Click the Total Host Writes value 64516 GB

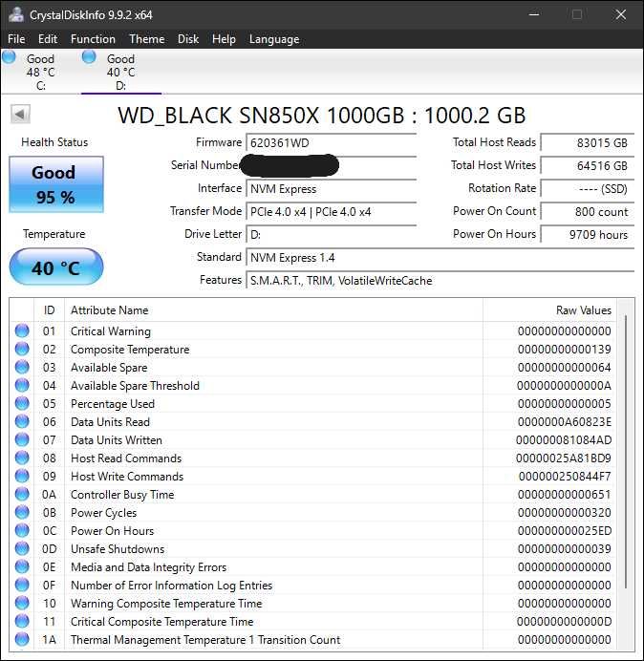click(588, 165)
